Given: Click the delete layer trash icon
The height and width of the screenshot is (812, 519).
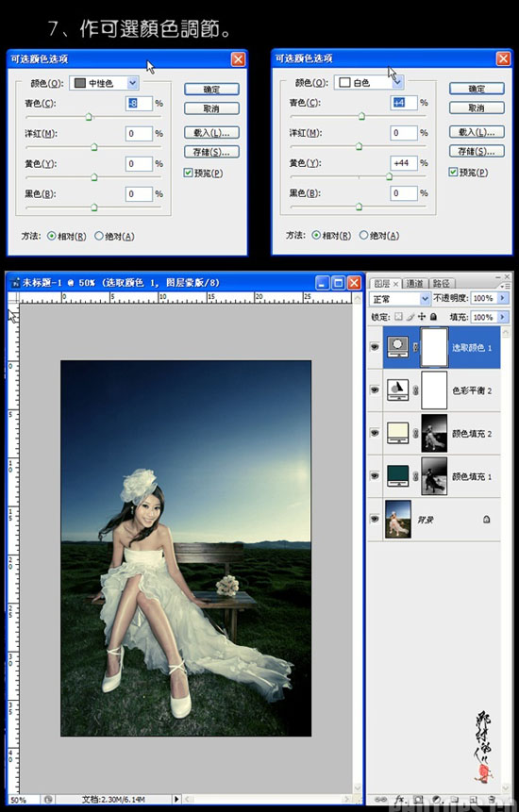Looking at the screenshot, I should [492, 800].
